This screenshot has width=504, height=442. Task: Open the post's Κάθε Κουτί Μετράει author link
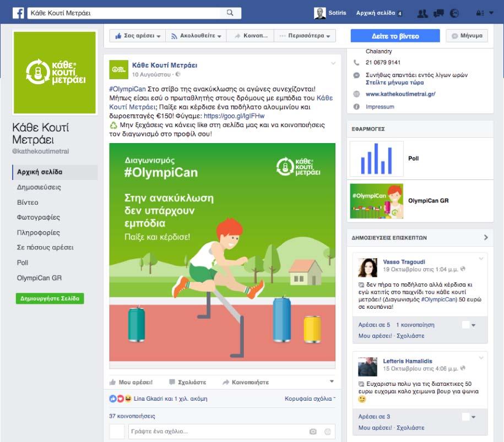pyautogui.click(x=165, y=65)
